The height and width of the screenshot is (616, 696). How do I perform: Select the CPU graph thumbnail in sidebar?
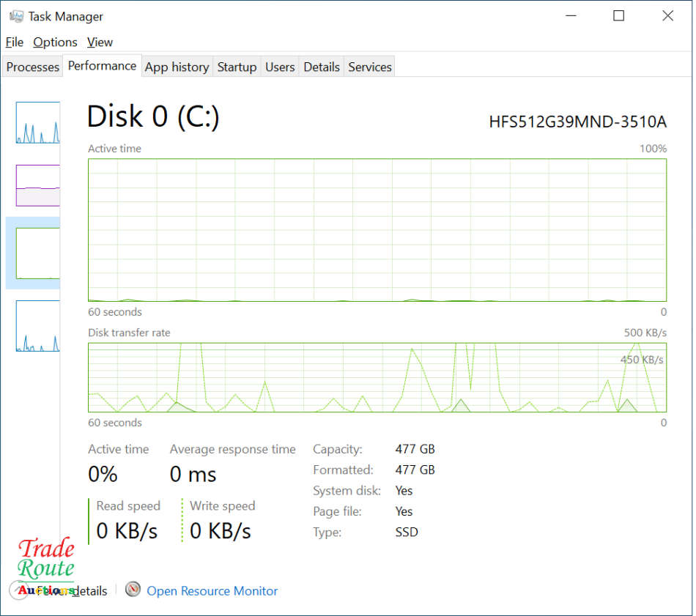[x=37, y=122]
